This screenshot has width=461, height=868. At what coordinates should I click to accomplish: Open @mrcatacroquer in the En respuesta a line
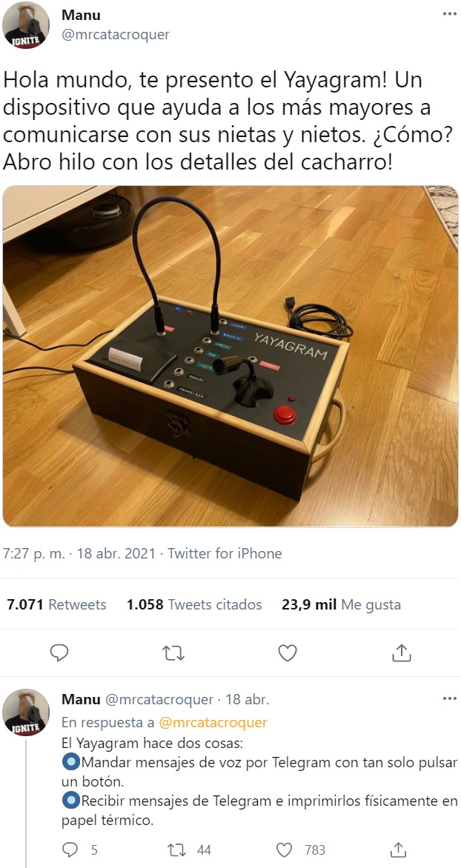(x=213, y=722)
